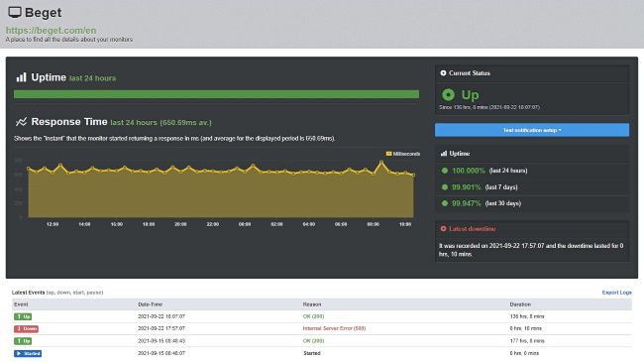
Task: Click the Started reason in last row
Action: click(x=312, y=353)
